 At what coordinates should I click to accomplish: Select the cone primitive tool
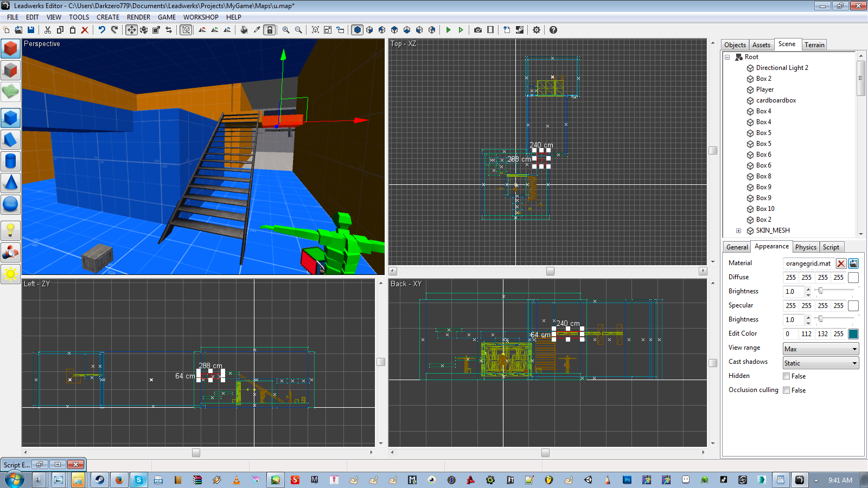pos(10,183)
